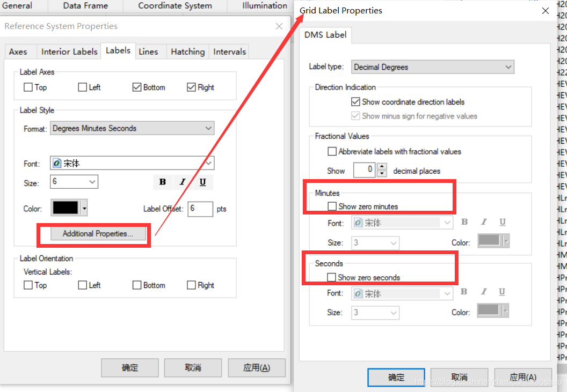Click the Label Offset input field

click(200, 209)
